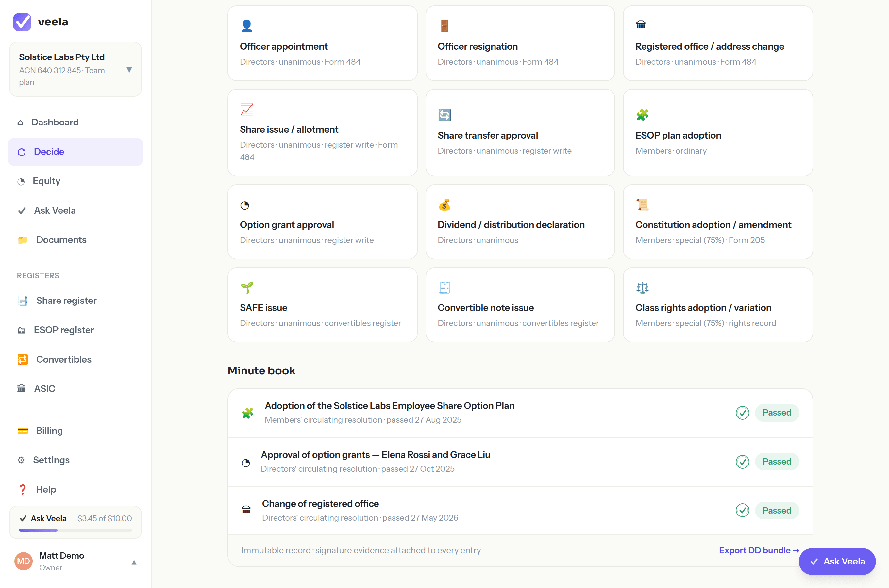
Task: Click Passed badge for option grants approval
Action: tap(777, 462)
